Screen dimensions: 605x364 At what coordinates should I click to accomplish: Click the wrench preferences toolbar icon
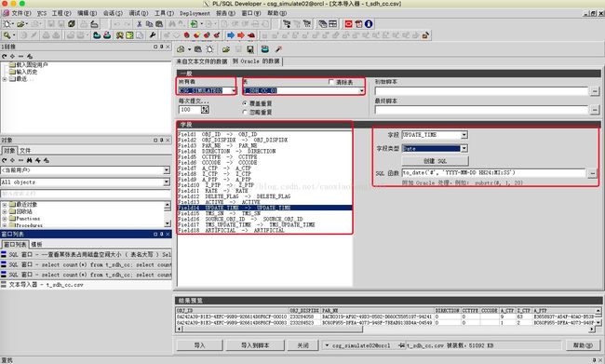pos(153,35)
